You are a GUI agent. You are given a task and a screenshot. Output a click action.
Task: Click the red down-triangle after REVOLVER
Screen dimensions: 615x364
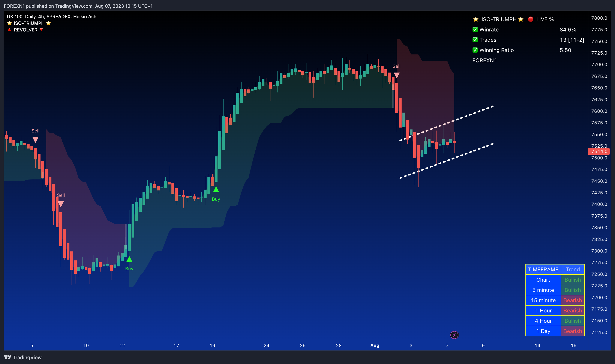coord(41,30)
